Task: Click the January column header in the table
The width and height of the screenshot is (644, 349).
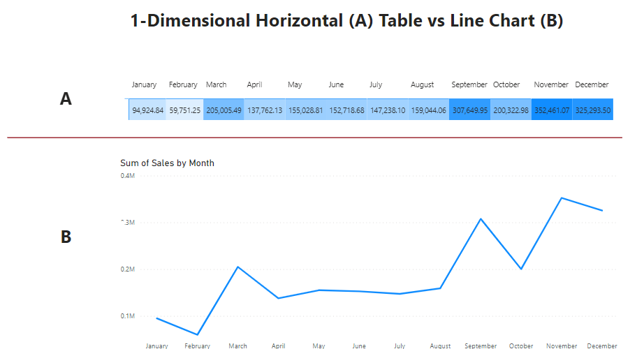Action: 144,84
